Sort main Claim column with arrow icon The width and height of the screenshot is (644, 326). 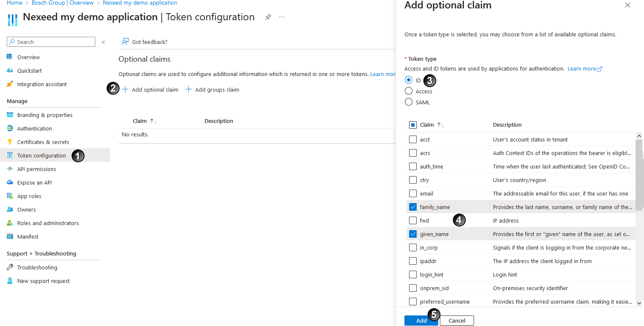tap(154, 121)
